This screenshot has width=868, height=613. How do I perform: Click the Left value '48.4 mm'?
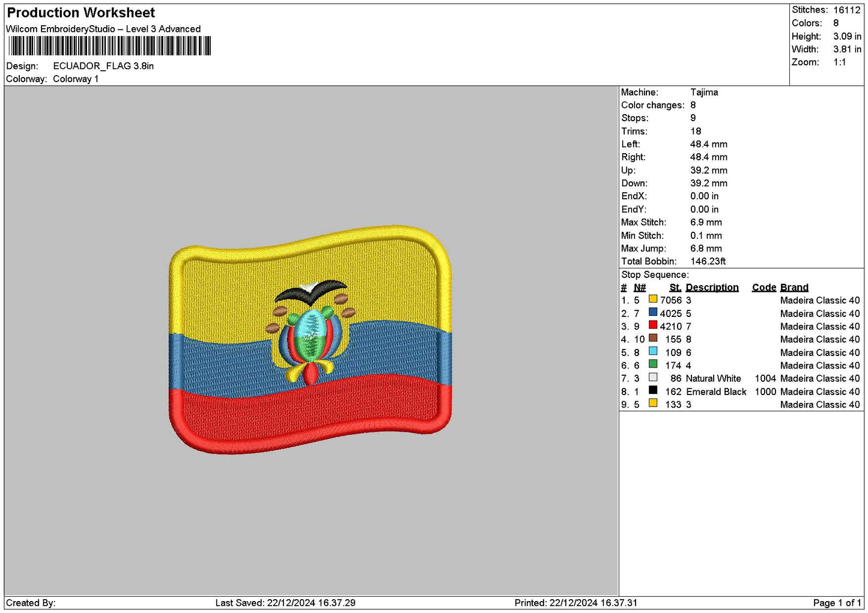(x=709, y=145)
